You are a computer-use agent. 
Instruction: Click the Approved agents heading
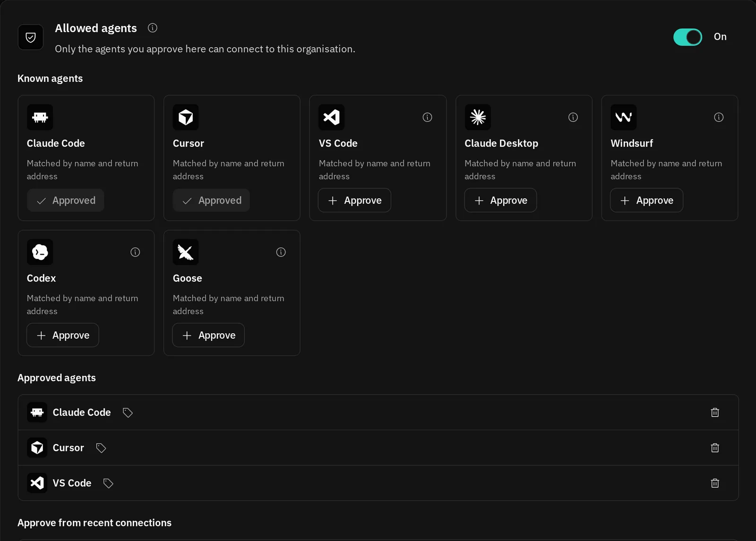click(x=57, y=378)
